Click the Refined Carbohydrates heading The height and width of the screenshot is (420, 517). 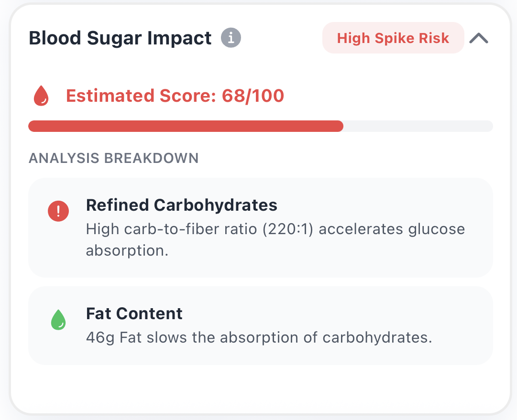point(181,205)
